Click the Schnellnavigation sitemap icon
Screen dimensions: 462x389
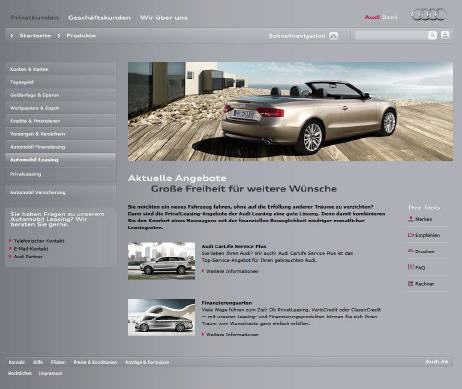333,36
